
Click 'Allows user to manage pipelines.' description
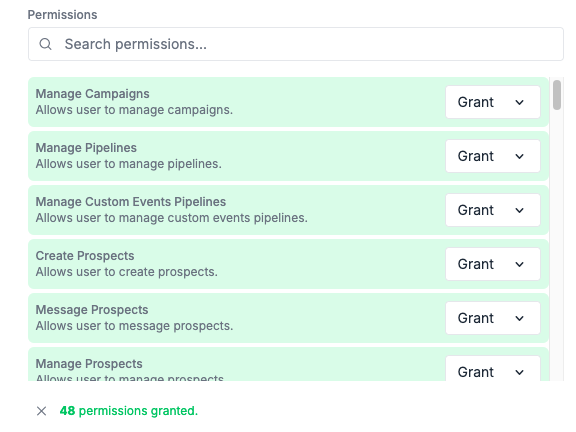click(x=129, y=164)
